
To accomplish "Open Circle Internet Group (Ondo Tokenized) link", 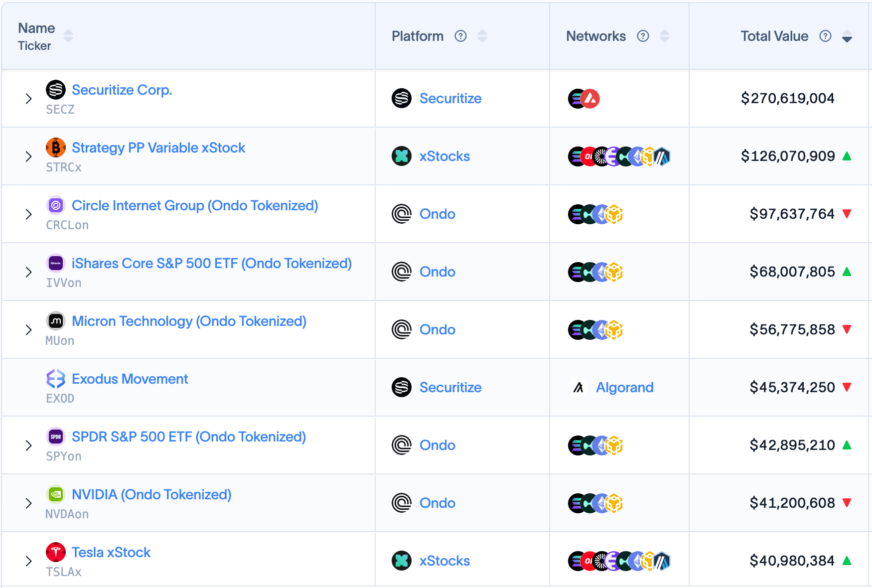I will [x=195, y=205].
